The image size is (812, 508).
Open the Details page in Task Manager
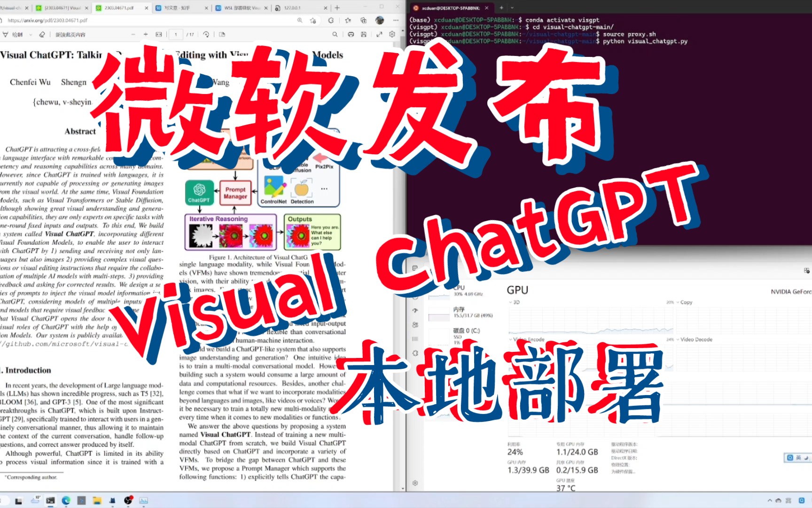click(415, 339)
